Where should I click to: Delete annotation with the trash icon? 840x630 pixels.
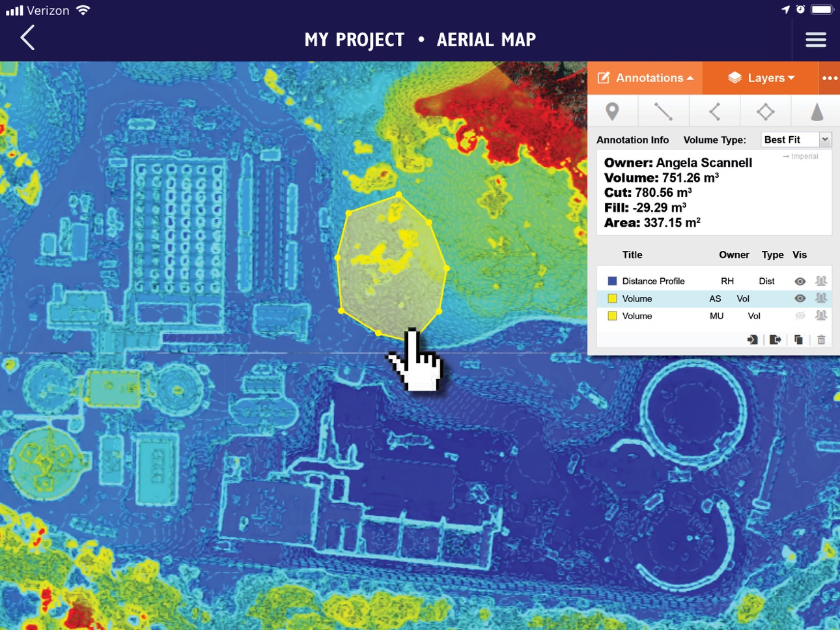[x=821, y=339]
